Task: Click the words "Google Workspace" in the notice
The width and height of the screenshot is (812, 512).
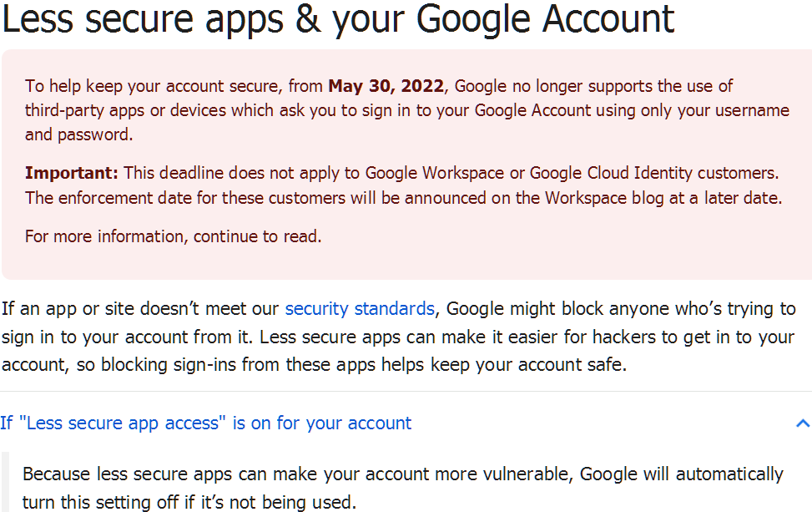Action: (x=435, y=173)
